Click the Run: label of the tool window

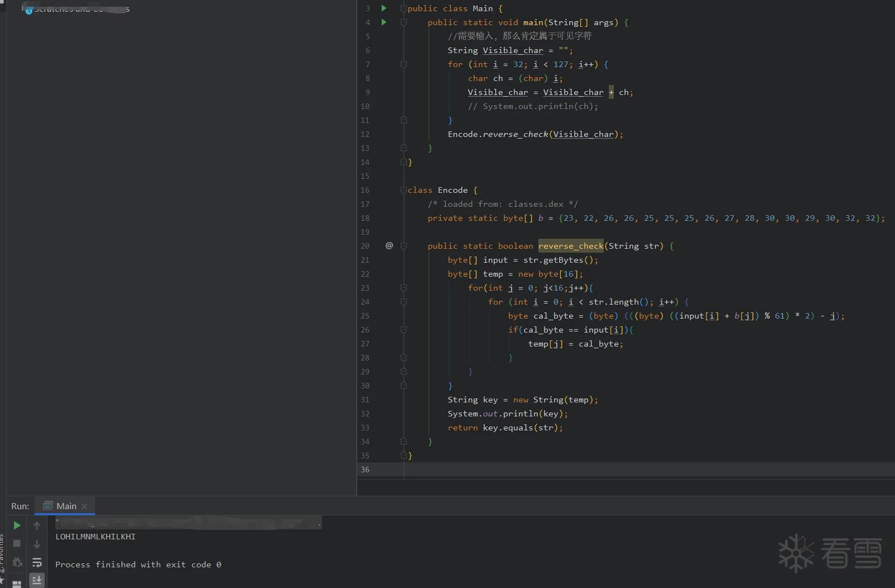pos(20,506)
